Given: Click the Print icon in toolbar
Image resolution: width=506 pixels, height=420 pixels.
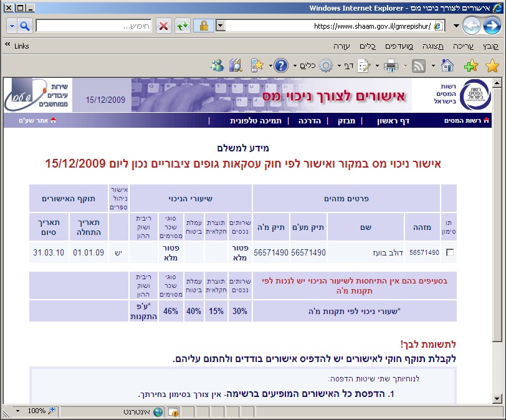Looking at the screenshot, I should click(x=391, y=65).
